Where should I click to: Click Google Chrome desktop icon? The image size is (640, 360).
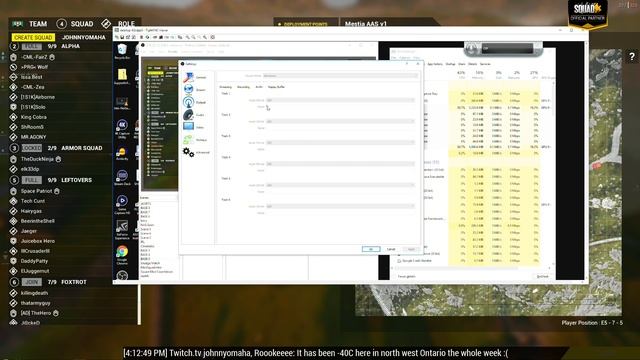pos(122,255)
